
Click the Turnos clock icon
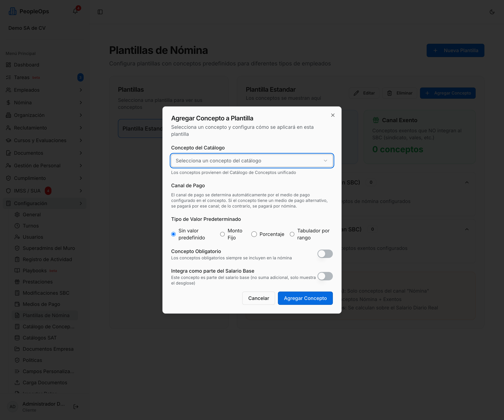click(17, 226)
